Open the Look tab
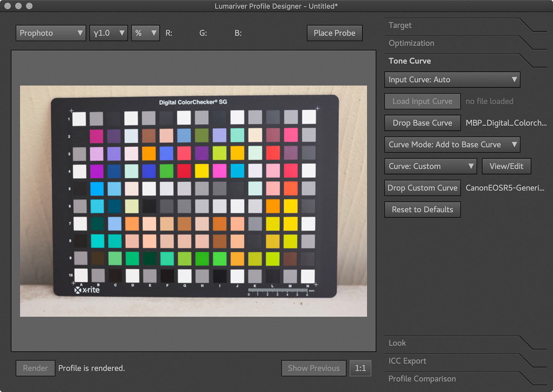Screen dimensions: 553x392 pyautogui.click(x=397, y=343)
